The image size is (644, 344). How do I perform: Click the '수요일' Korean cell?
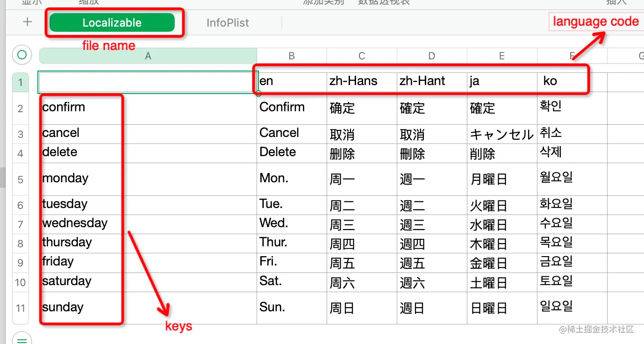[572, 224]
